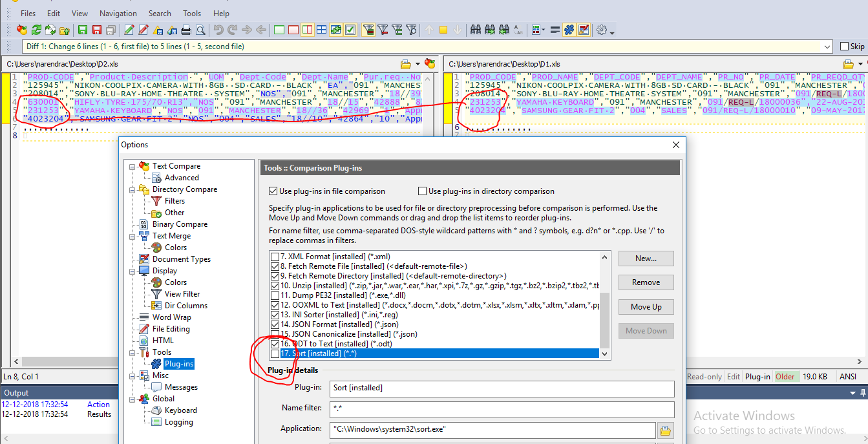This screenshot has width=868, height=444.
Task: Click the Save first file green disk icon
Action: tap(83, 30)
